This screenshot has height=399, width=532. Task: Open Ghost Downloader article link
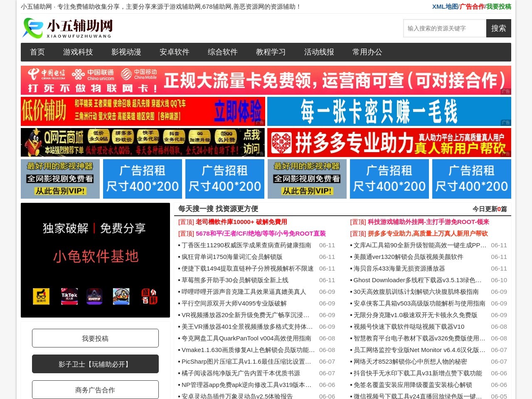click(x=418, y=280)
